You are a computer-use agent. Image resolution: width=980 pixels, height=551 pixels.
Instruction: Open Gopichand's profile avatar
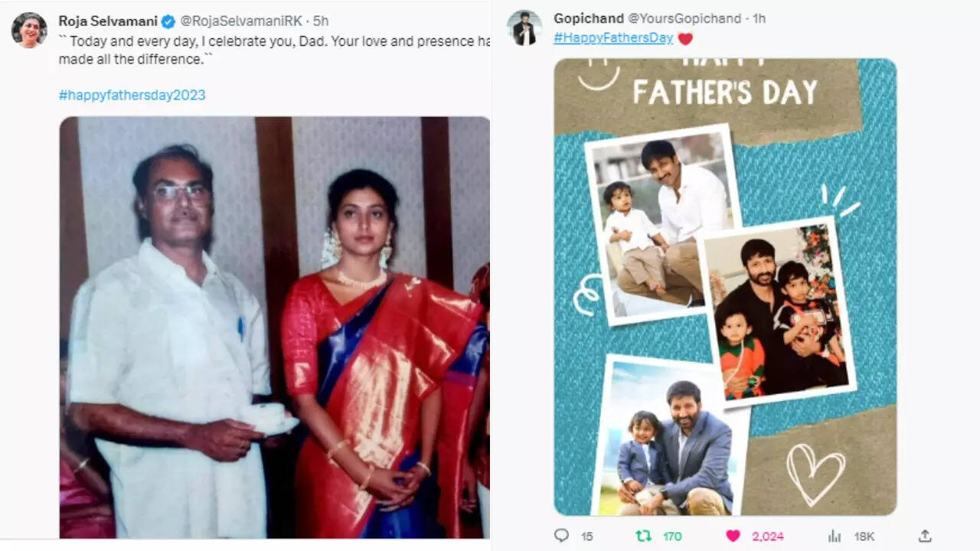coord(524,28)
